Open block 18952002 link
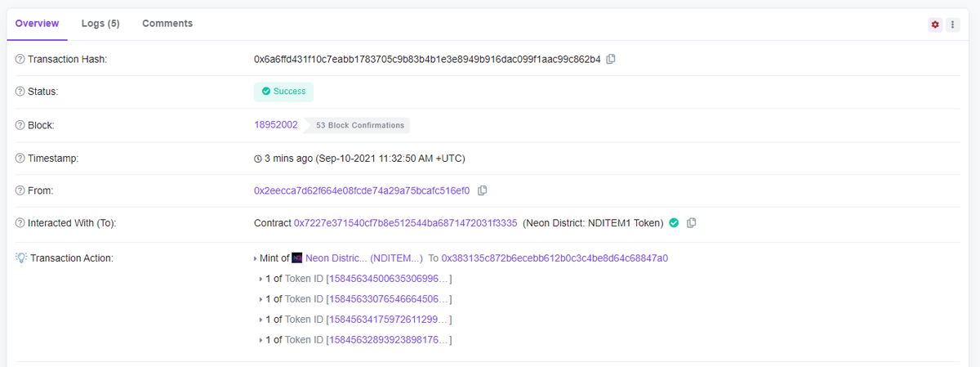 (276, 125)
